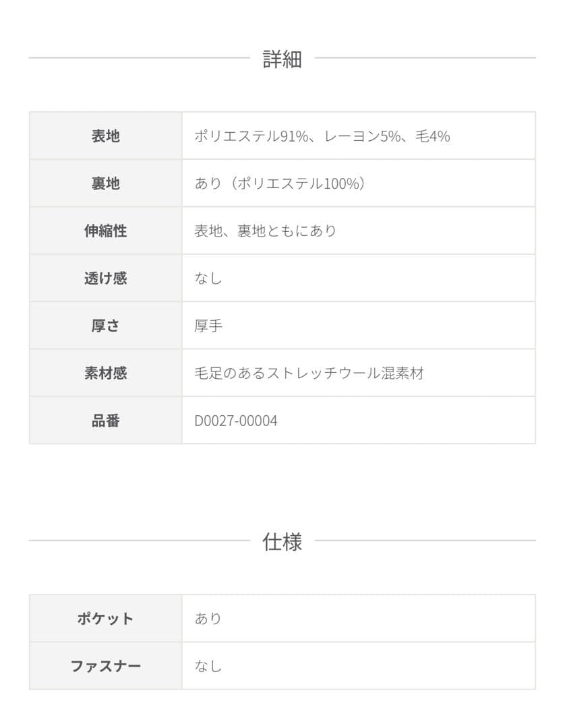The image size is (565, 728).
Task: Select the 品番 row label
Action: pyautogui.click(x=106, y=421)
